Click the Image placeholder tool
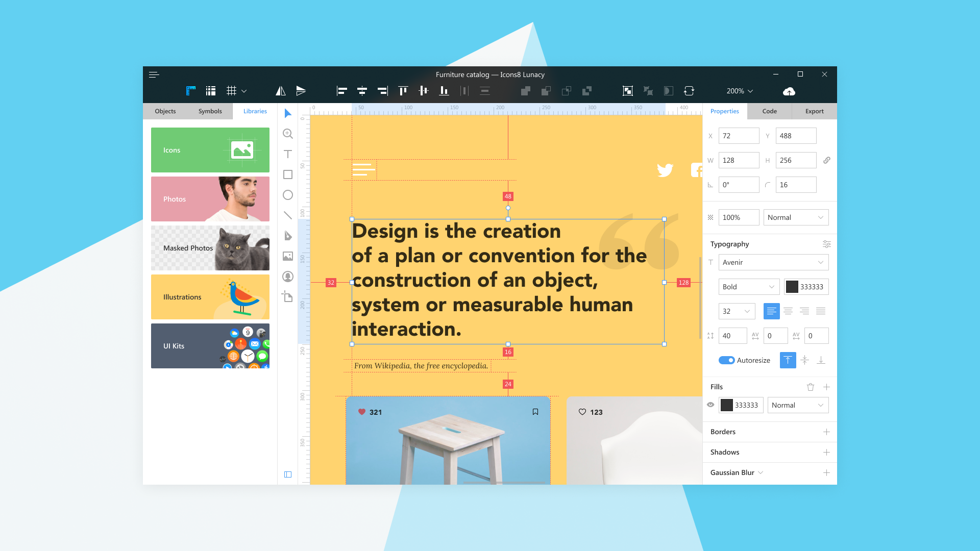The width and height of the screenshot is (980, 551). click(288, 256)
